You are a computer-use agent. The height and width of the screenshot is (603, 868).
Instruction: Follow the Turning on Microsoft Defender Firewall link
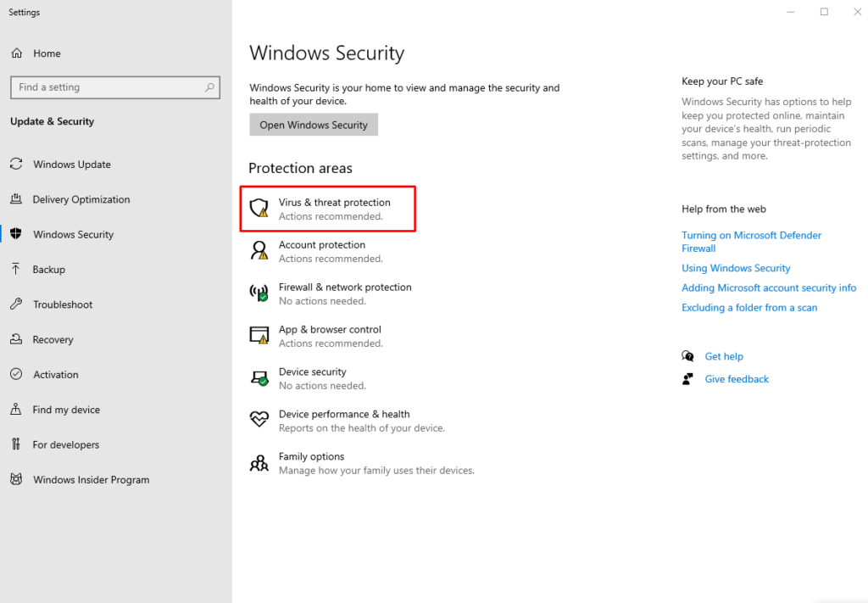click(751, 242)
